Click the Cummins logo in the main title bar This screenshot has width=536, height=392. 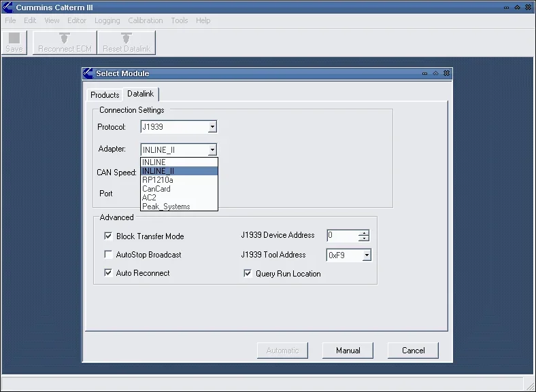click(x=7, y=7)
